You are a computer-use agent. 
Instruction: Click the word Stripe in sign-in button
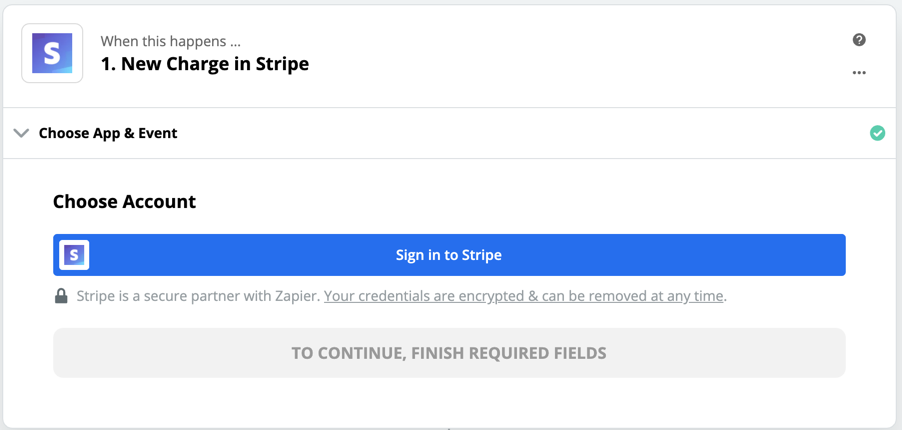pos(481,255)
